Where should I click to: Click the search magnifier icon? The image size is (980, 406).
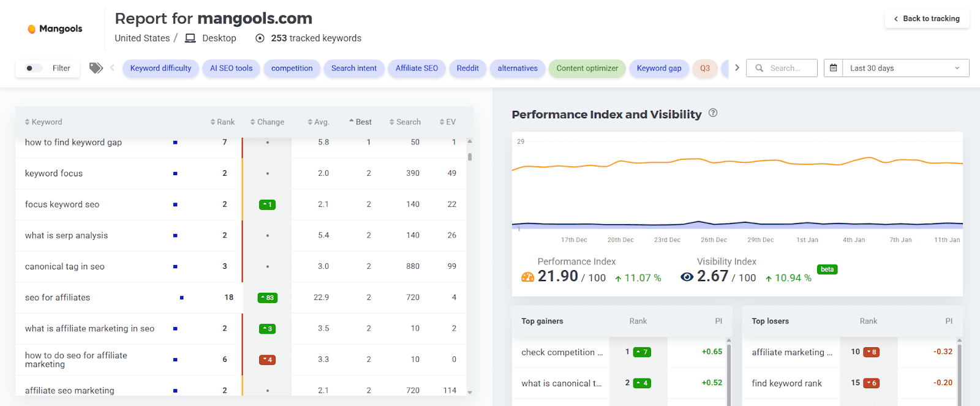(759, 68)
